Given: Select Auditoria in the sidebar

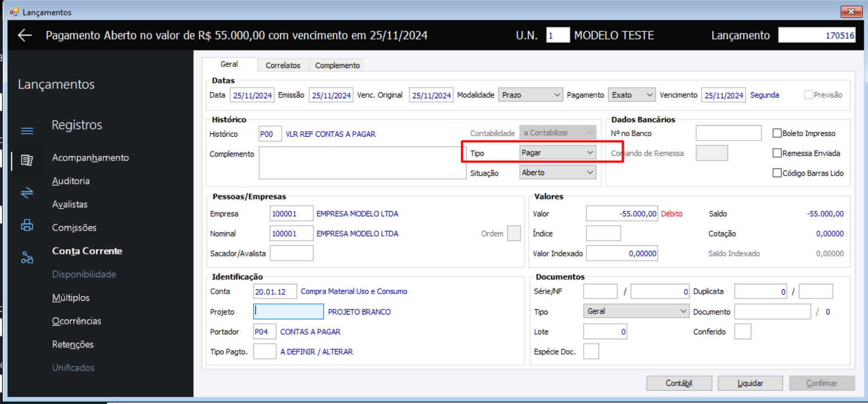Looking at the screenshot, I should [x=71, y=181].
